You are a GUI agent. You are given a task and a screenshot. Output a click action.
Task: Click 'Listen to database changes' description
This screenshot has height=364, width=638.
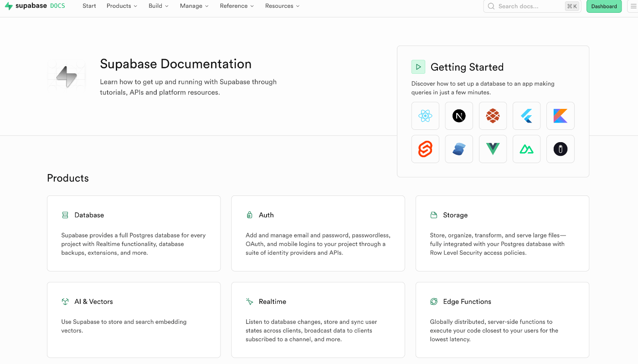[x=311, y=330]
